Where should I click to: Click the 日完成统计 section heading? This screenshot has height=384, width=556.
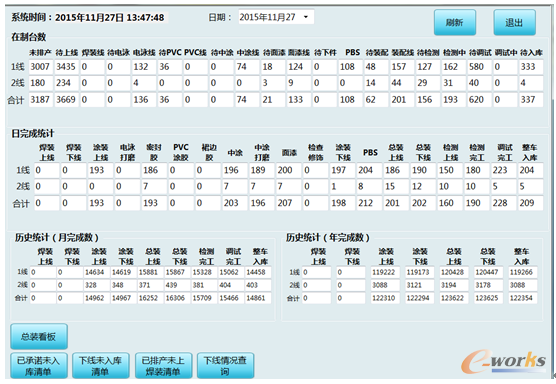click(x=33, y=134)
